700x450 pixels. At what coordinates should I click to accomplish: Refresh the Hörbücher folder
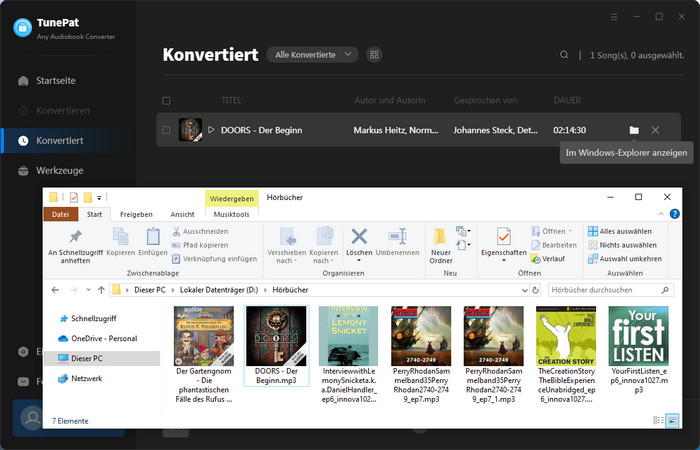pyautogui.click(x=535, y=290)
